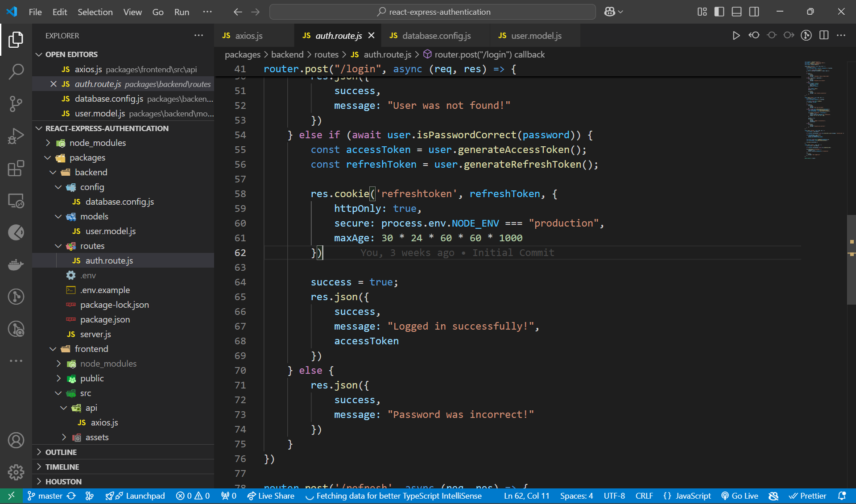Open the Docker view icon
This screenshot has height=504, width=856.
coord(16,264)
